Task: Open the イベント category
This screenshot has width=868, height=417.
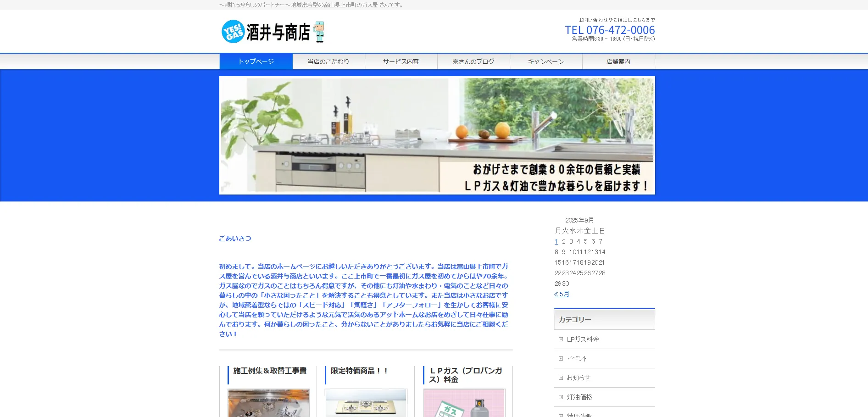Action: (577, 359)
